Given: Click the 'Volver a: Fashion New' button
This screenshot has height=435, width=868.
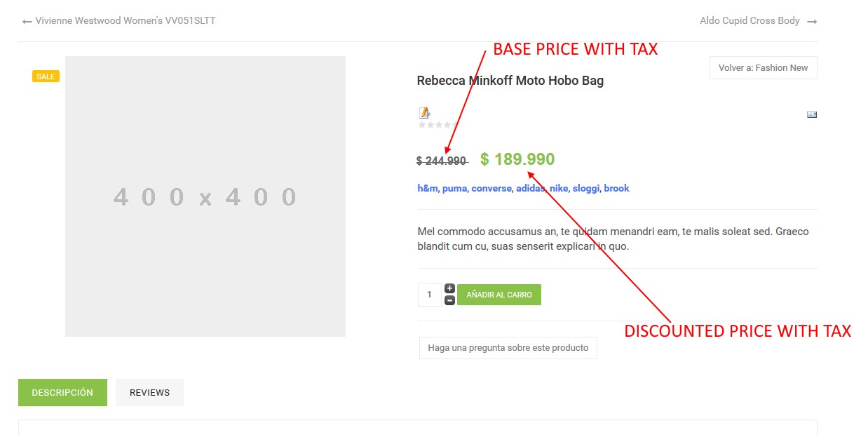Looking at the screenshot, I should pyautogui.click(x=763, y=67).
